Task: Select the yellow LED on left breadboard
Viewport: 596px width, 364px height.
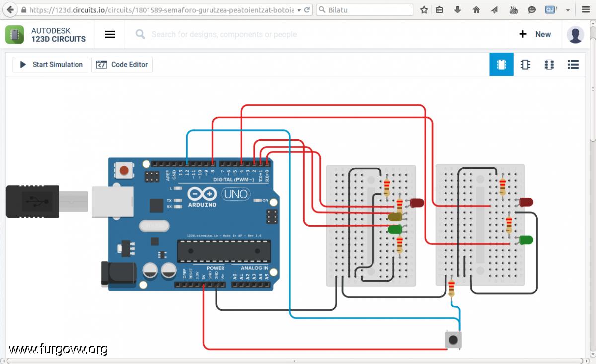Action: click(395, 217)
